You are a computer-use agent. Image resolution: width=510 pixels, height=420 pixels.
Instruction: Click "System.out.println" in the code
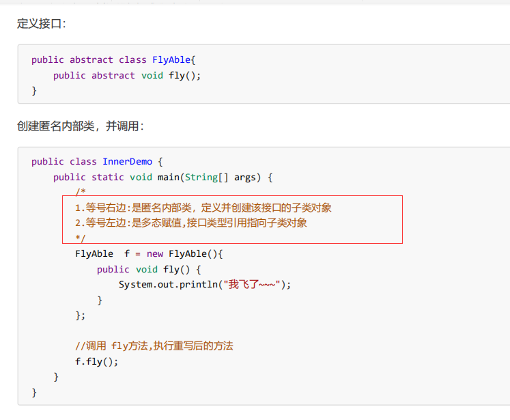click(x=167, y=285)
